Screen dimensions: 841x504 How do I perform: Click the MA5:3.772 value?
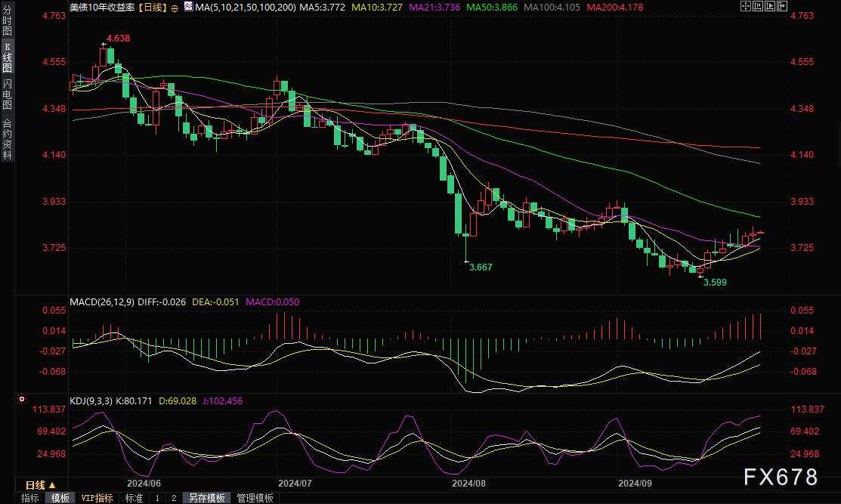pyautogui.click(x=323, y=8)
